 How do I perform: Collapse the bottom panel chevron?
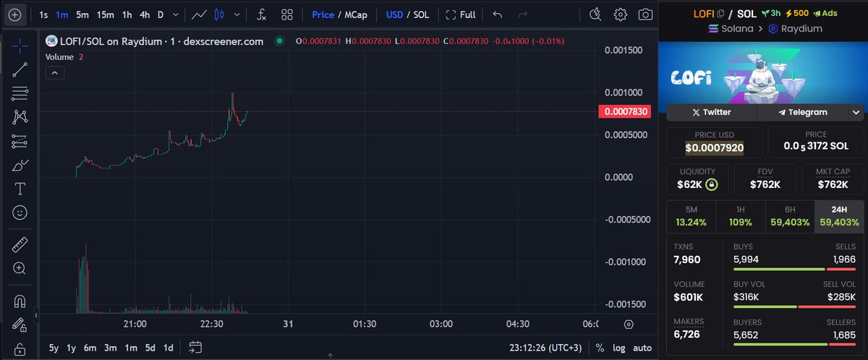pos(329,356)
